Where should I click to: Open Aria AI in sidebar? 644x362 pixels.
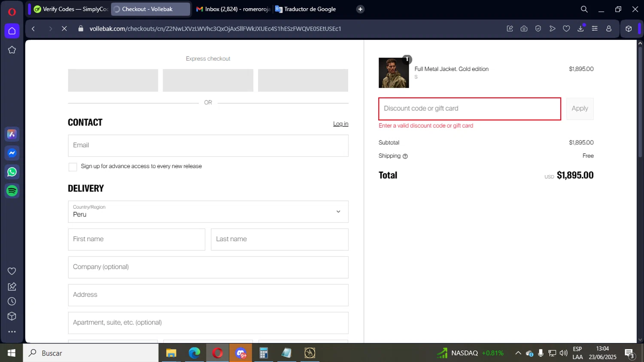(x=12, y=134)
